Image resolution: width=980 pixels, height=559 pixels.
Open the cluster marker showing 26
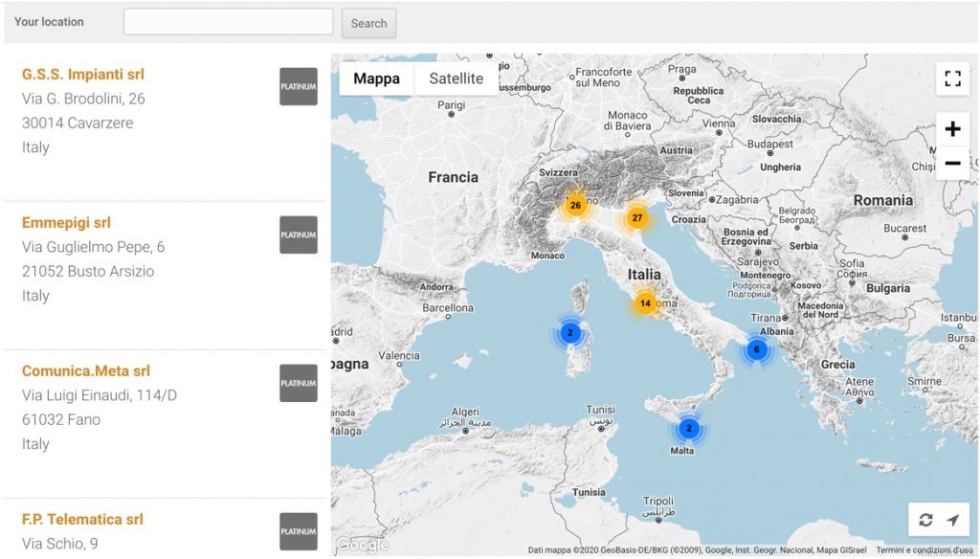[575, 205]
